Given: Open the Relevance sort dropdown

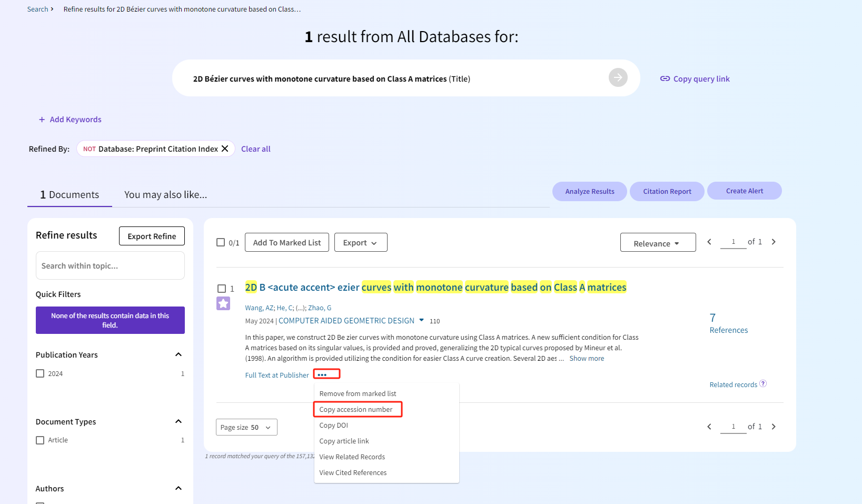Looking at the screenshot, I should point(658,243).
